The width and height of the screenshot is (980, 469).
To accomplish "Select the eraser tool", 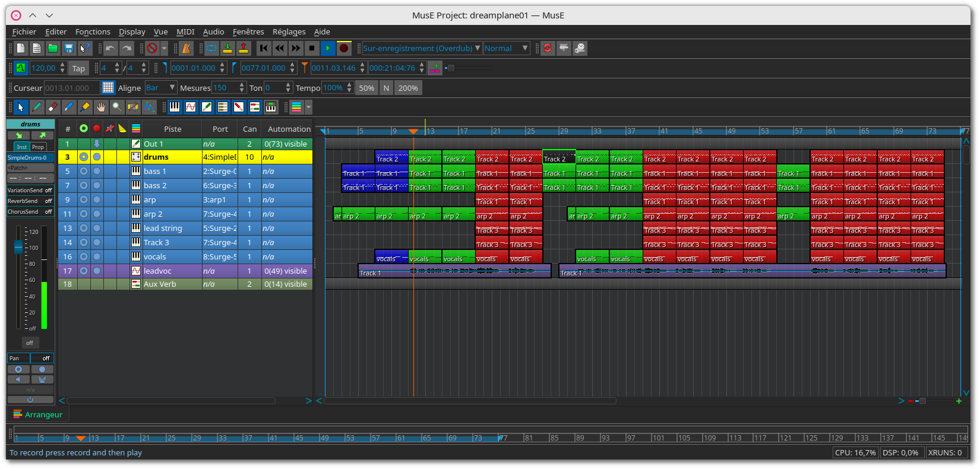I will click(x=53, y=107).
